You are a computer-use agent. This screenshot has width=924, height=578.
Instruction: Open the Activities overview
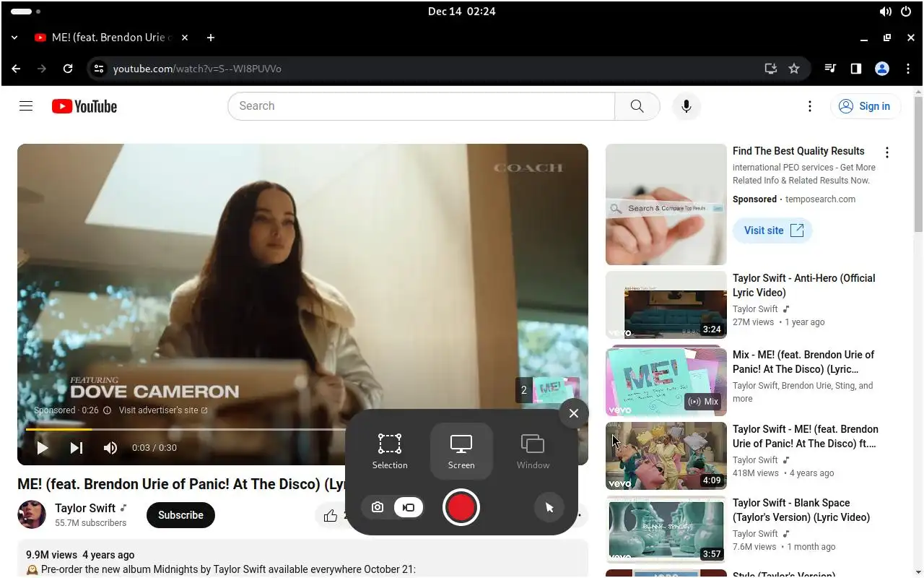pyautogui.click(x=25, y=12)
